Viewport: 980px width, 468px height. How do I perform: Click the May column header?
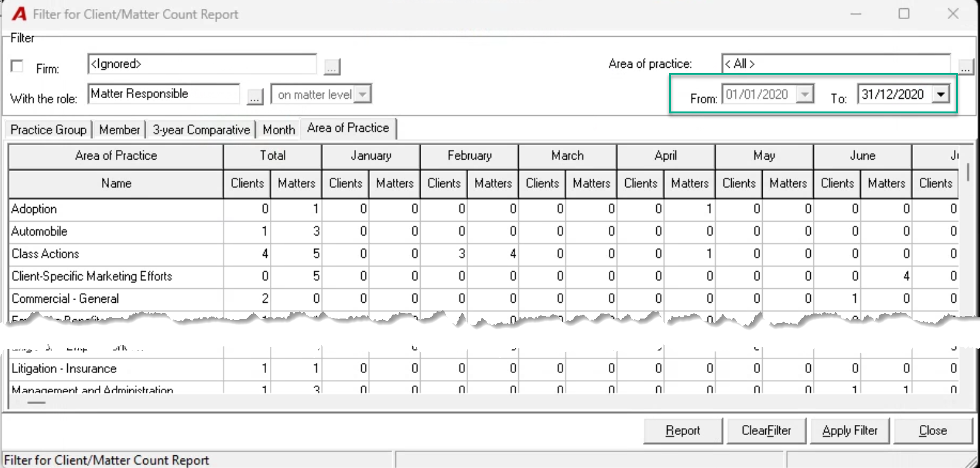[x=765, y=156]
